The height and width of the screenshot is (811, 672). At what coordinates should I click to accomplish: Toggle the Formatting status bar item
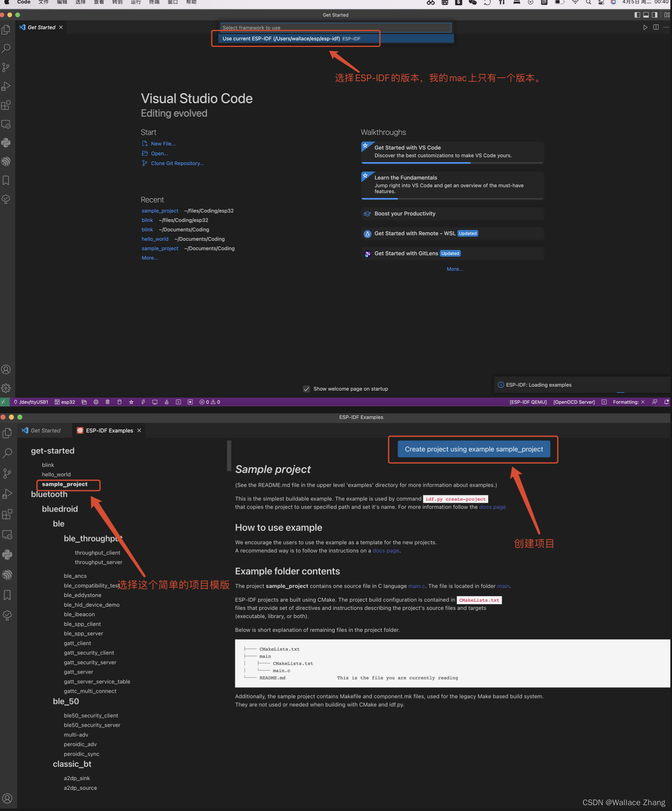pos(628,402)
